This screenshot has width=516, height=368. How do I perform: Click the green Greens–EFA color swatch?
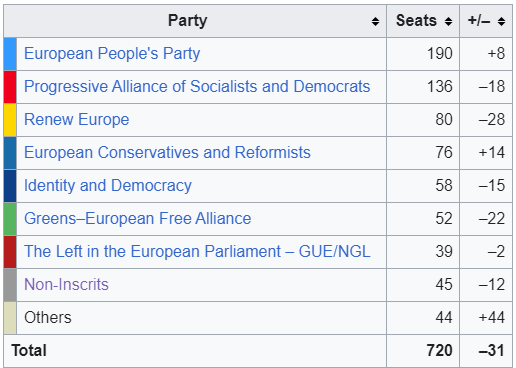pos(10,219)
